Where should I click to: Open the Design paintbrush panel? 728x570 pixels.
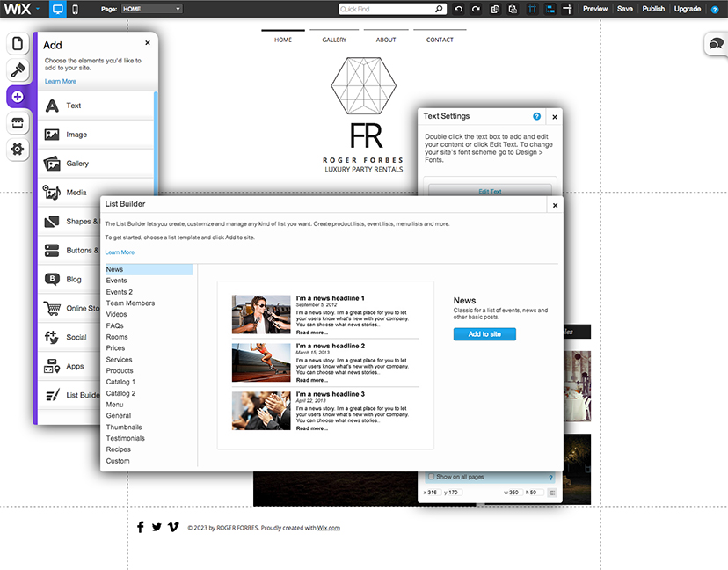[x=18, y=70]
